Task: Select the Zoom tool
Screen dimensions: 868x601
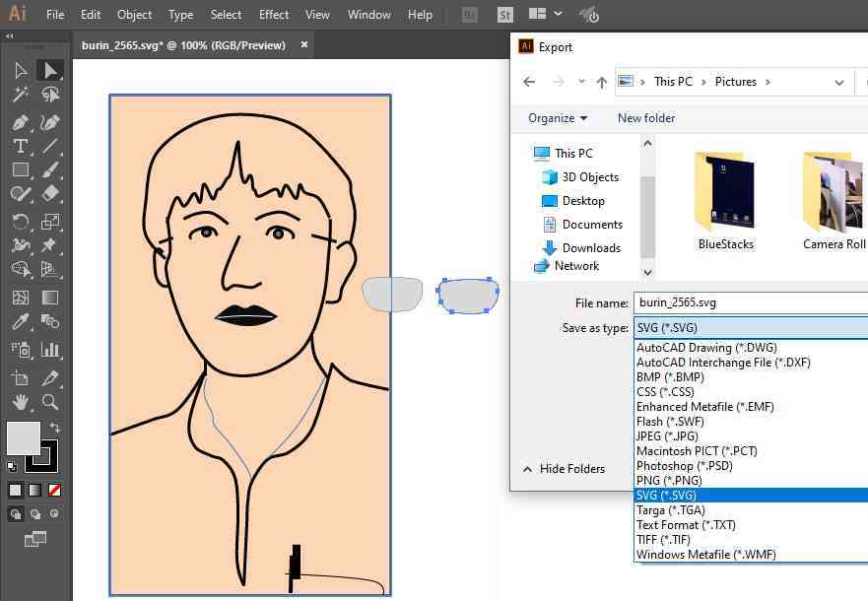Action: coord(50,401)
